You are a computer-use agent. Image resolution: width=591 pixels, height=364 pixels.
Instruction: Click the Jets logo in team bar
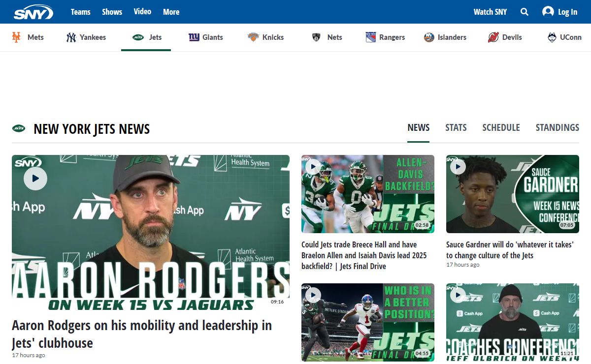pos(137,37)
